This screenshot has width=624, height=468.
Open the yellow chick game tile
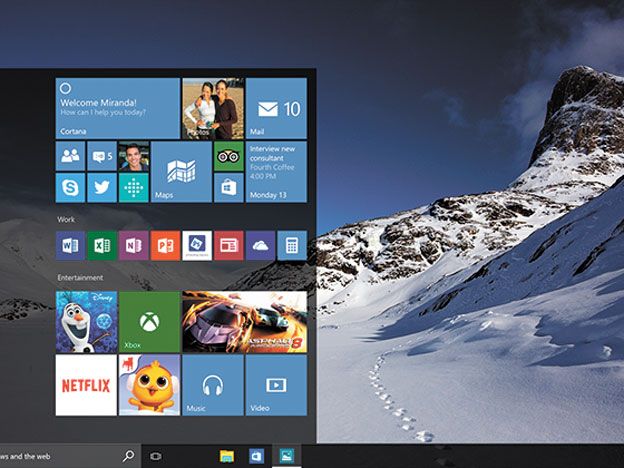pos(150,385)
